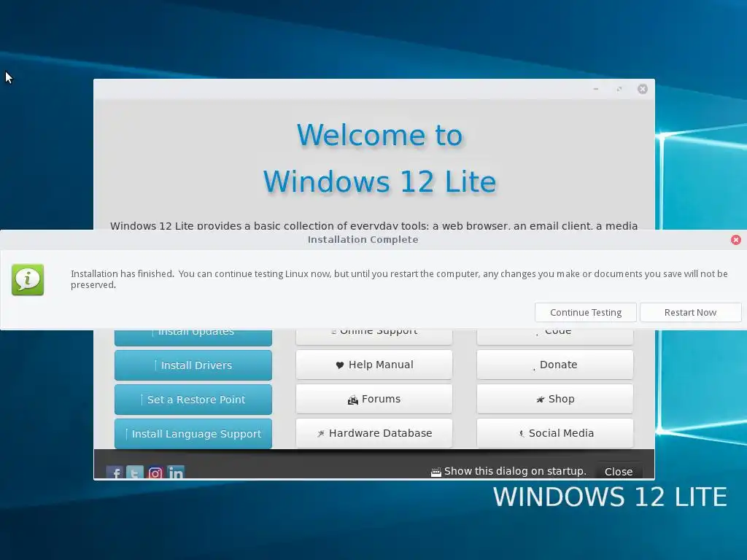The height and width of the screenshot is (560, 747).
Task: Maximize the welcome window
Action: tap(619, 89)
